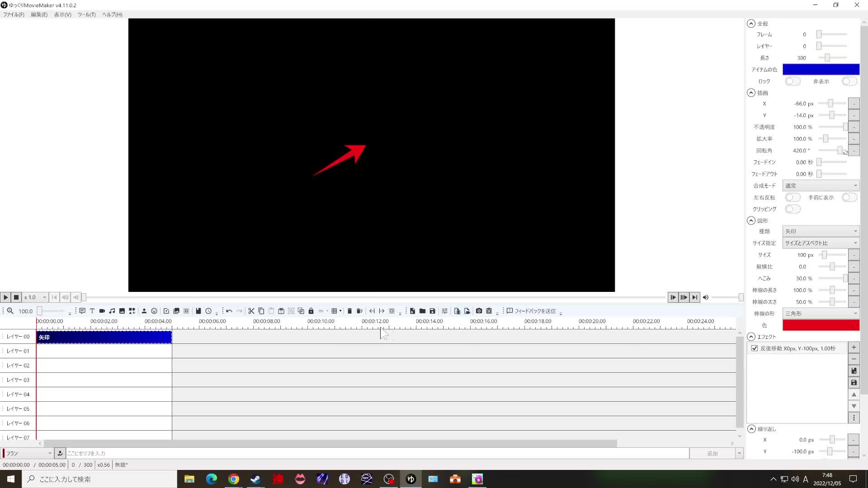Click the add text item (T) icon
This screenshot has height=488, width=868.
[x=92, y=311]
